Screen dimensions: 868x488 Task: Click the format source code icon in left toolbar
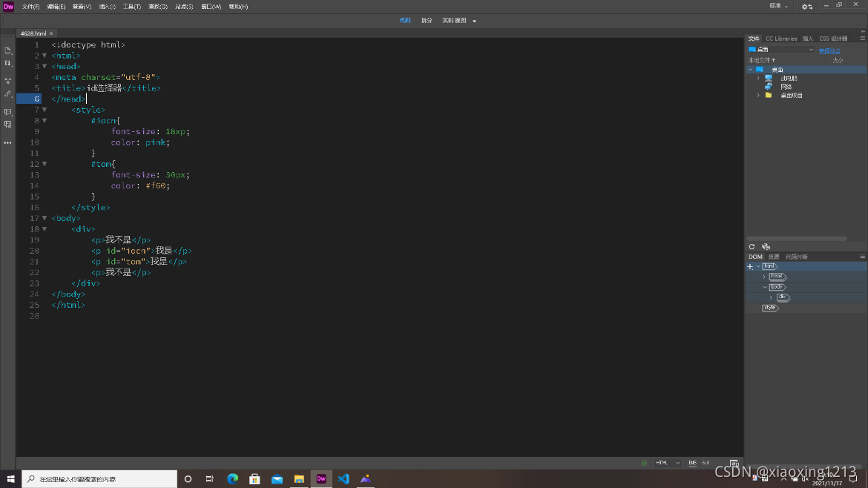click(7, 94)
